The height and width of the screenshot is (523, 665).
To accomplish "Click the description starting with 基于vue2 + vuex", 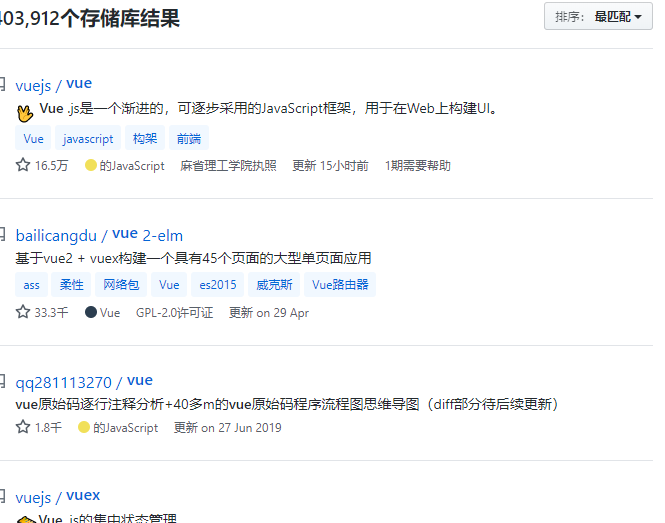I will click(x=193, y=258).
